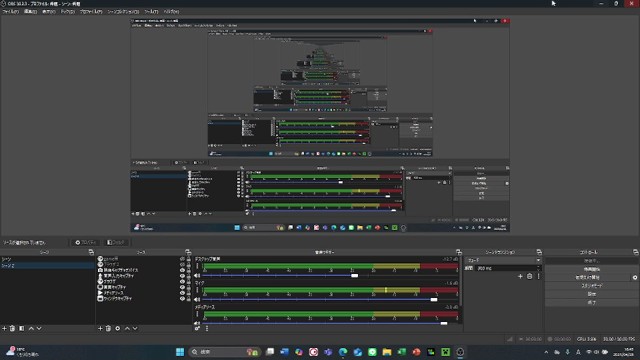Open virtual camera settings gear icon
Screen dimensions: 640x360
pyautogui.click(x=635, y=277)
